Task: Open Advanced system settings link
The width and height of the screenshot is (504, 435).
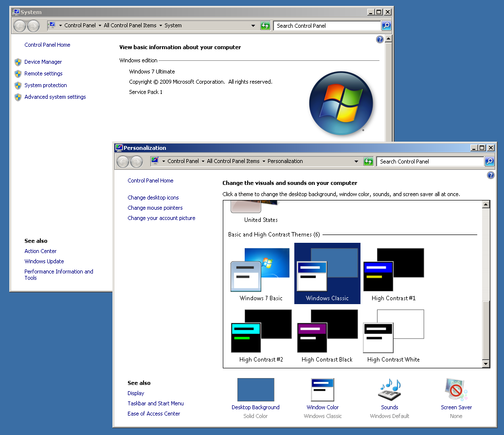Action: pos(55,97)
